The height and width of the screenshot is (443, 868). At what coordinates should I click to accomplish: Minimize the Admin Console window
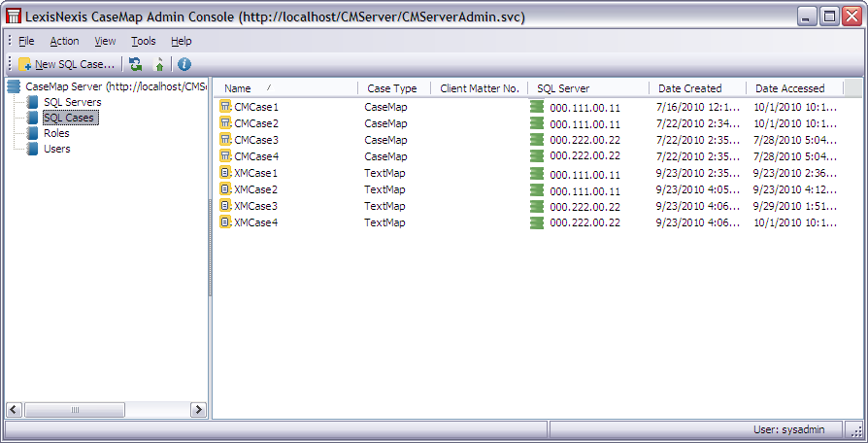coord(807,17)
